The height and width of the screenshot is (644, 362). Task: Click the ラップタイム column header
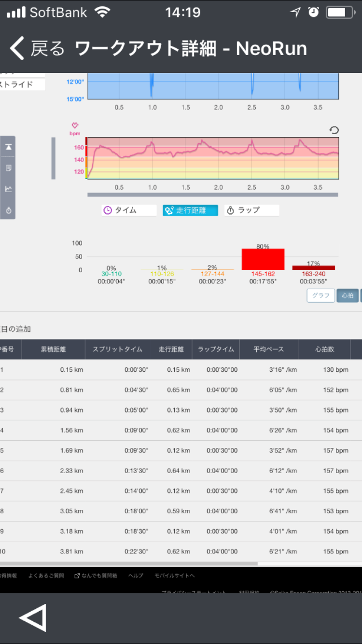[x=216, y=349]
